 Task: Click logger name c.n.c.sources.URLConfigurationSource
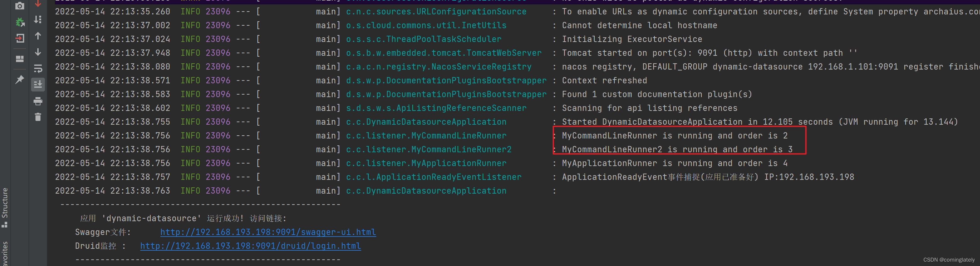(436, 12)
